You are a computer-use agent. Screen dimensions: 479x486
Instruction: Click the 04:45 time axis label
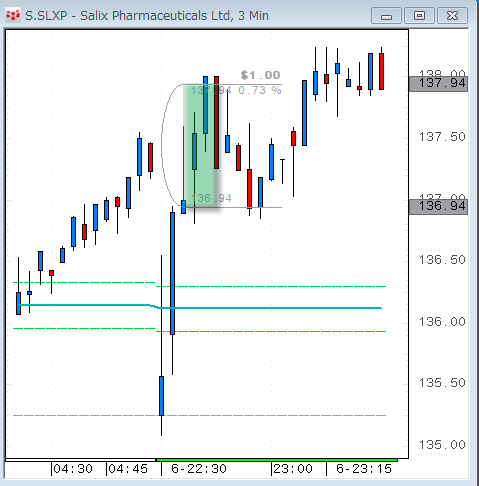coord(128,469)
